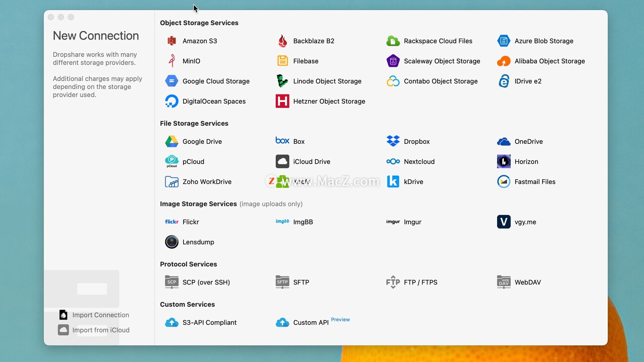
Task: Choose the WebDAV icon
Action: (x=504, y=282)
